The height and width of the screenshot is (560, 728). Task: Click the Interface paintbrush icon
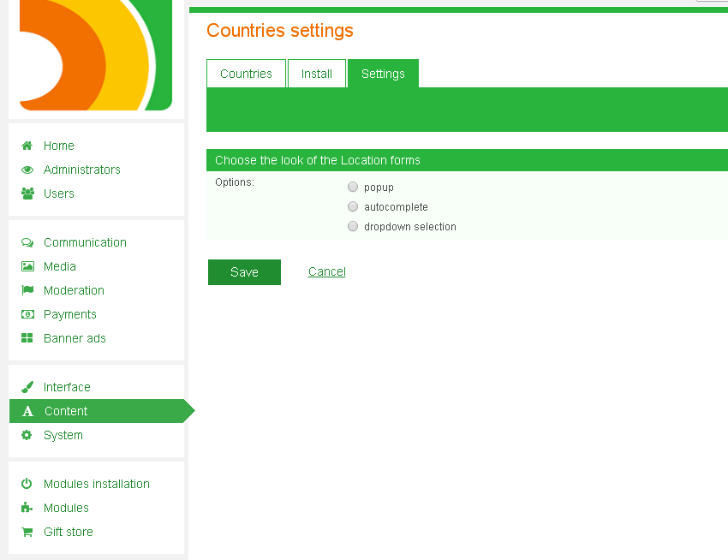[x=27, y=387]
